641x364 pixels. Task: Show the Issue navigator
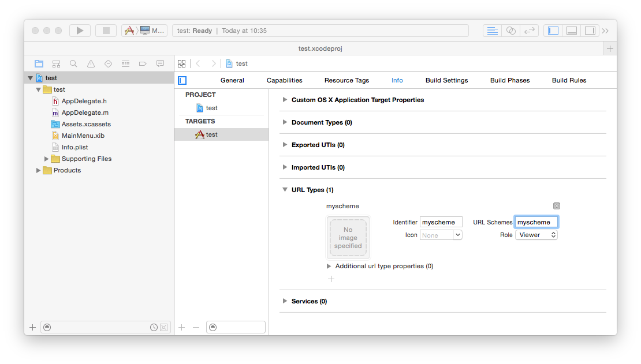[91, 63]
